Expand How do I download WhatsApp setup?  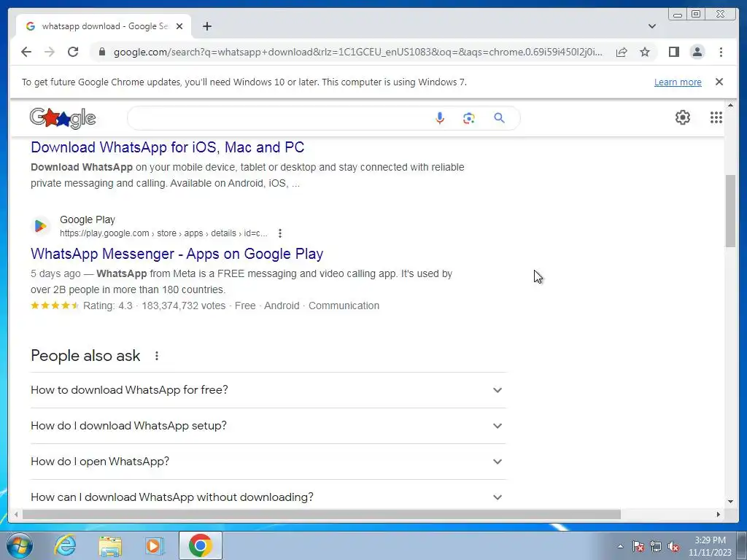tap(268, 426)
